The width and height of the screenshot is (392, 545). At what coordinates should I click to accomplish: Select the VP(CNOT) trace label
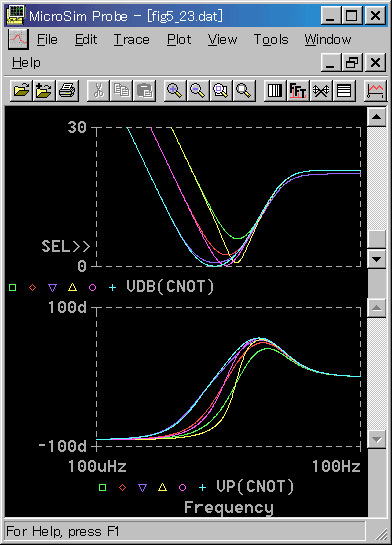pyautogui.click(x=255, y=487)
